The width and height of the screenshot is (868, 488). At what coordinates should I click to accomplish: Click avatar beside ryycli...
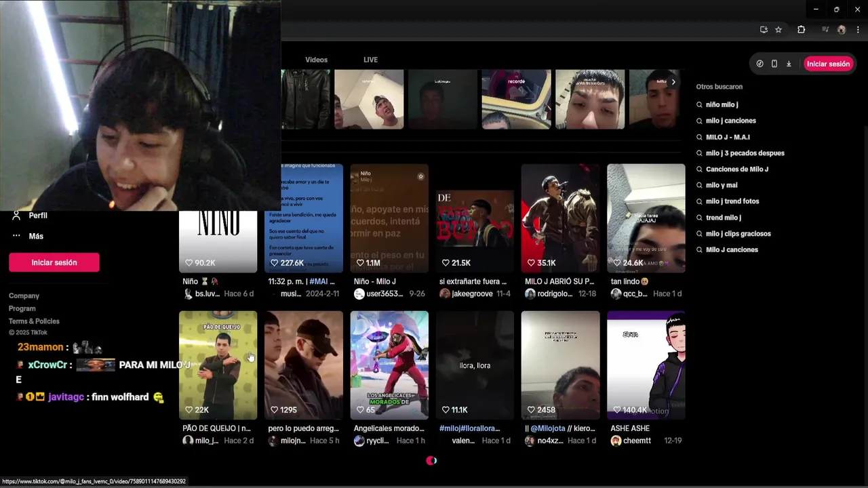359,441
